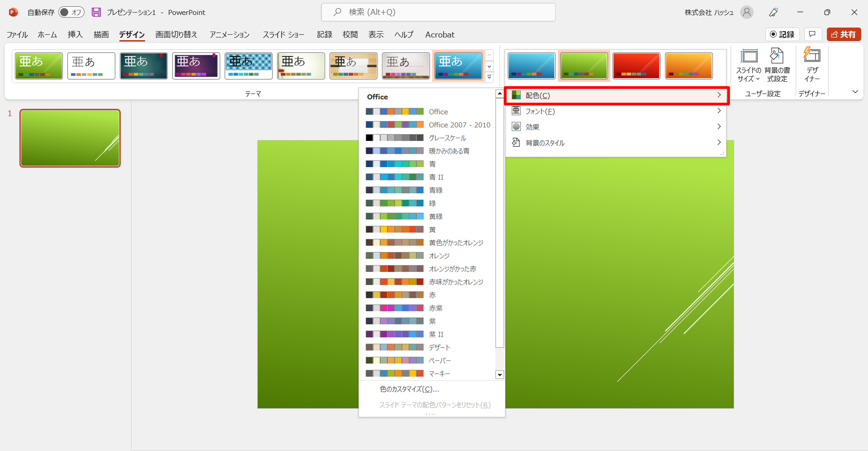Select the green gradient theme thumbnail
The height and width of the screenshot is (451, 868).
click(x=39, y=66)
